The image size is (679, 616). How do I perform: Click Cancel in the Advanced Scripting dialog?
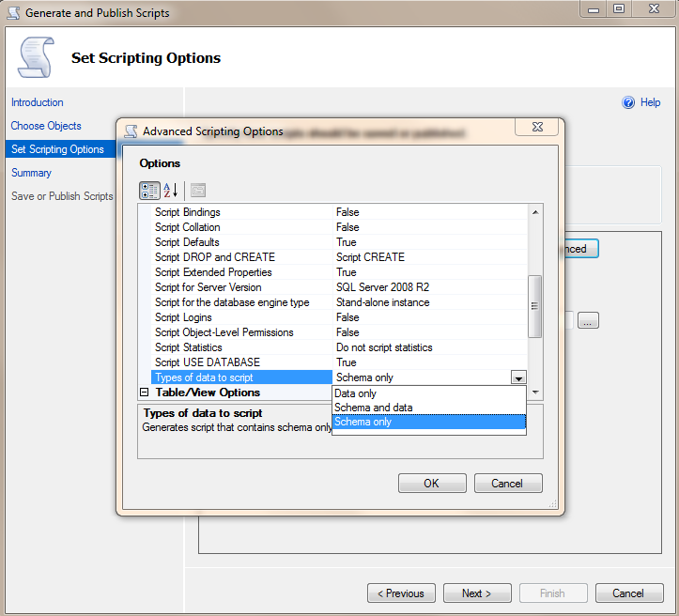[507, 484]
